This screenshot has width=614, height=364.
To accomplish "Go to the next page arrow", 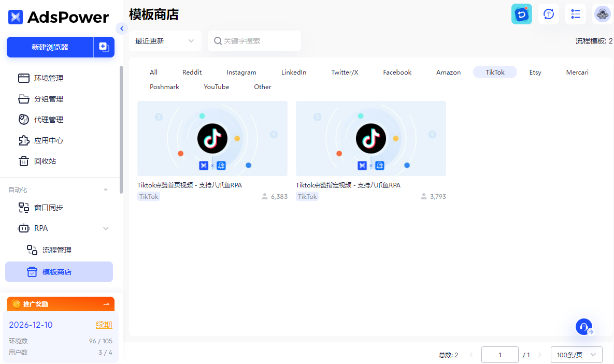I will pyautogui.click(x=539, y=355).
